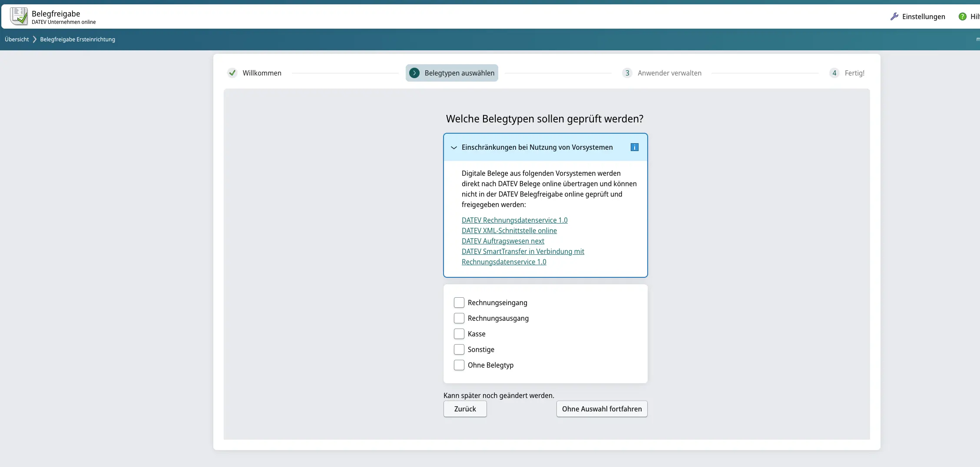The image size is (980, 467).
Task: Click the wrench icon next to Einstellungen
Action: [895, 16]
